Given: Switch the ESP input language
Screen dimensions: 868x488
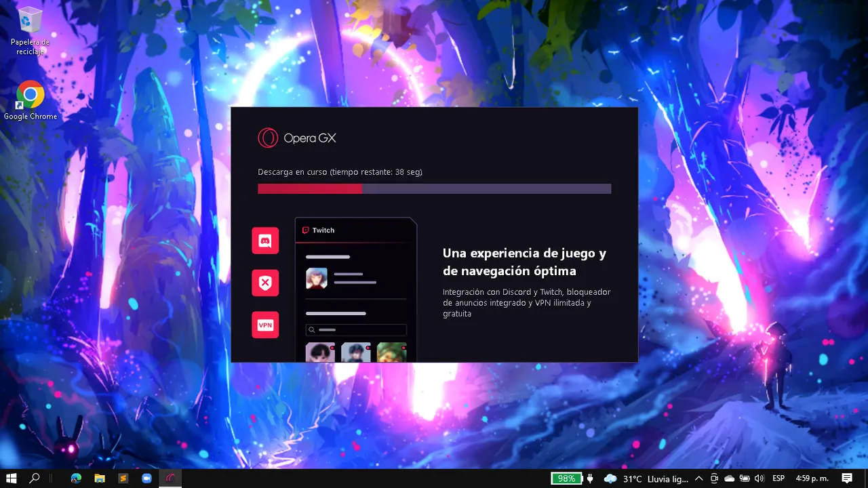Looking at the screenshot, I should click(778, 479).
